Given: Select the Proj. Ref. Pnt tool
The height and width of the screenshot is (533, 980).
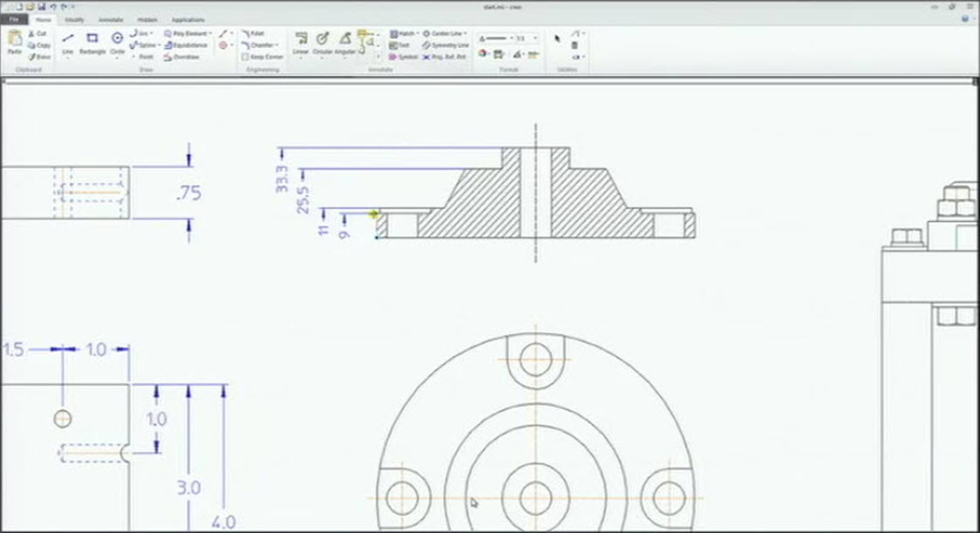Looking at the screenshot, I should coord(444,57).
